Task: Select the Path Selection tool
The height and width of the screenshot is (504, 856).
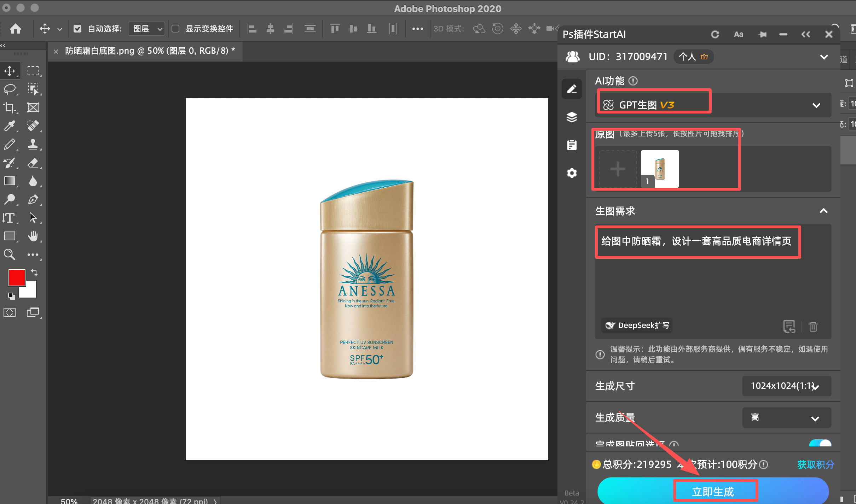Action: coord(33,218)
